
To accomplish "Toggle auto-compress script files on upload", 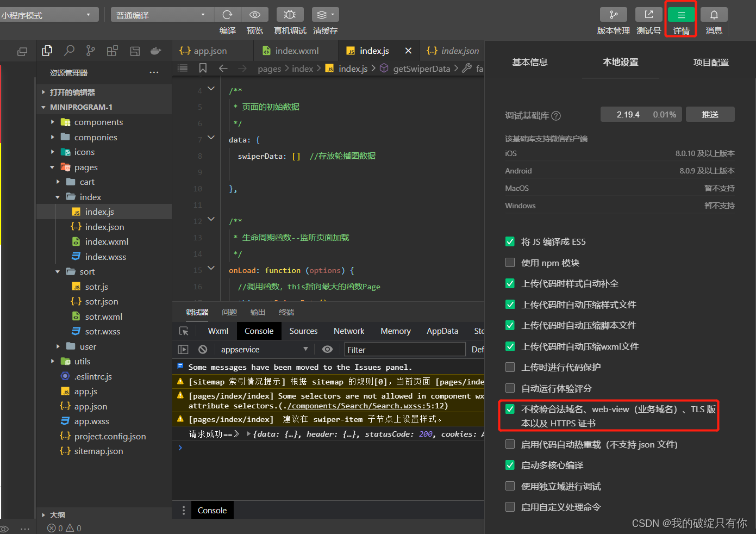I will 510,325.
